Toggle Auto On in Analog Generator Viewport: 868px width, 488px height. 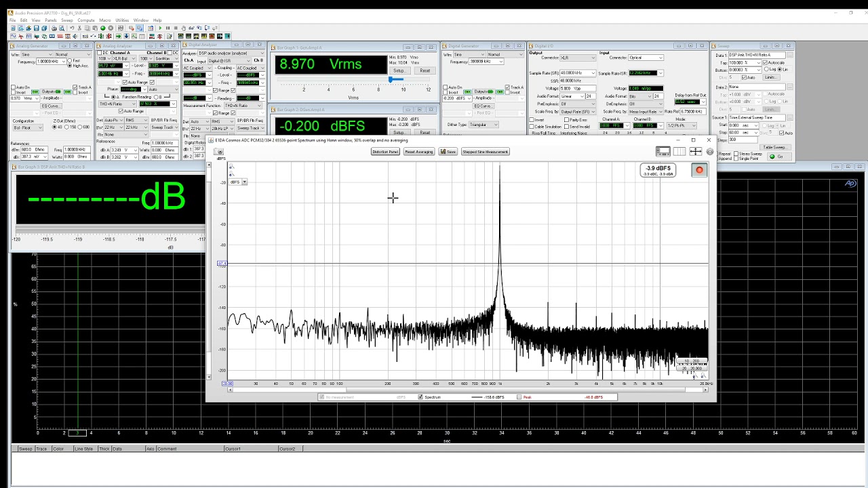13,87
